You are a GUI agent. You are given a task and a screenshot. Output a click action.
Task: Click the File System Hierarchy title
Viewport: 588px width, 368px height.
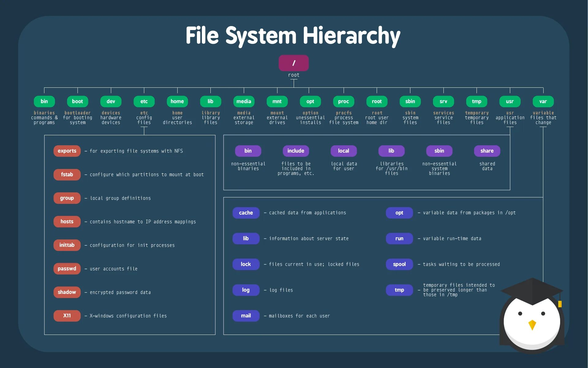click(293, 36)
